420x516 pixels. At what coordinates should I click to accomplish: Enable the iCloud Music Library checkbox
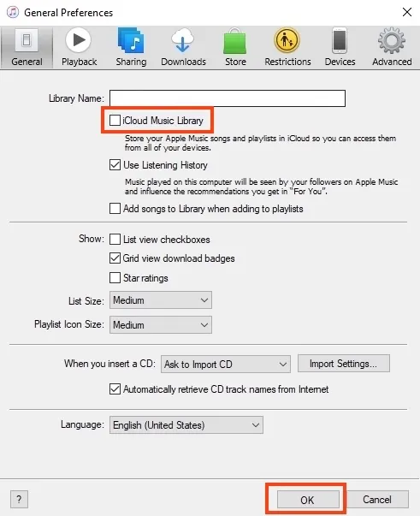(115, 121)
